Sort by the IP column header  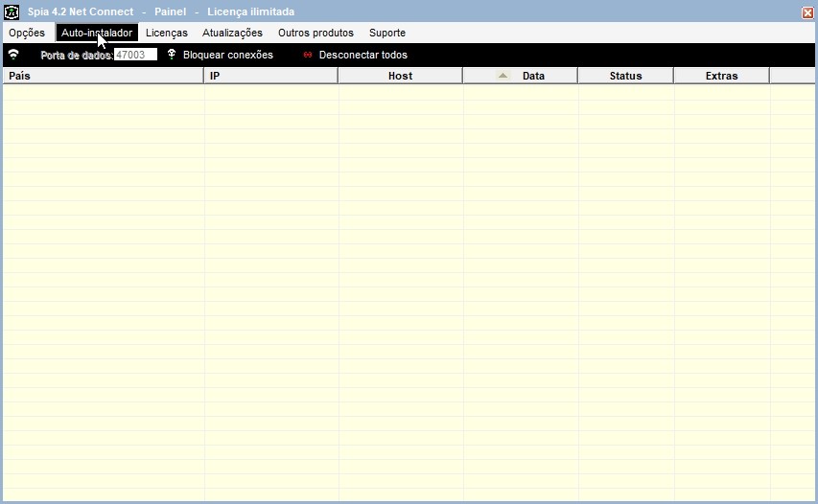[270, 76]
